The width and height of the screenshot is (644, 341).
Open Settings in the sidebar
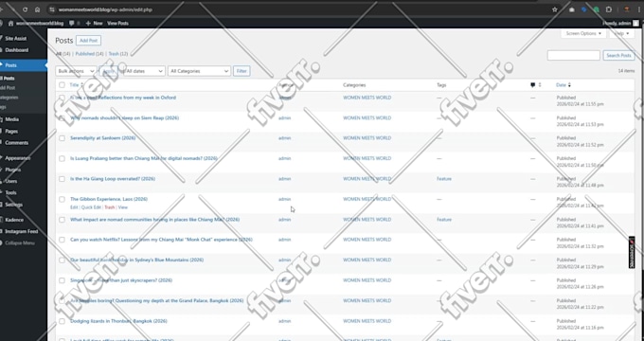coord(13,205)
